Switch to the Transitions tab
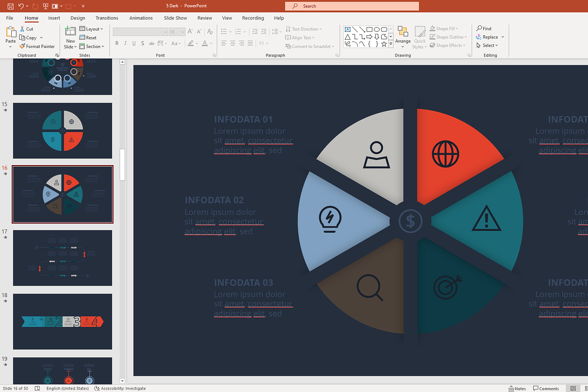This screenshot has width=588, height=392. click(107, 18)
